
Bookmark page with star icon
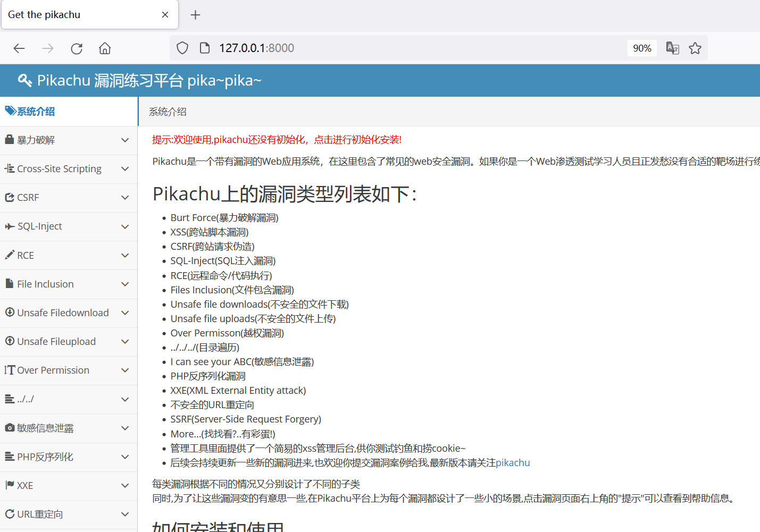pos(695,48)
